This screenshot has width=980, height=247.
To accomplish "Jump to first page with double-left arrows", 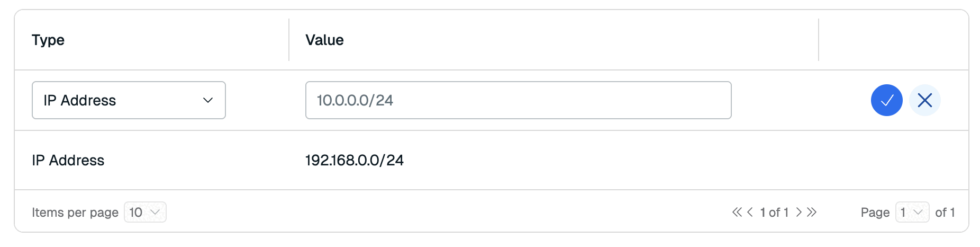I will 737,213.
